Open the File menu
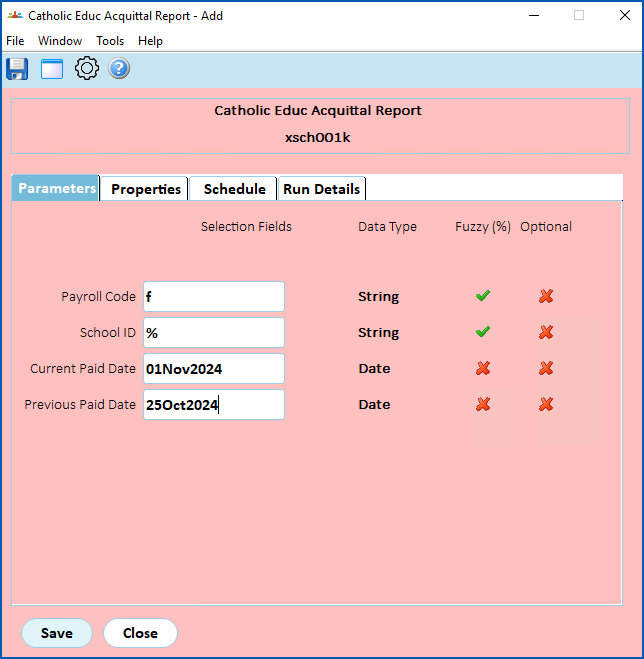Image resolution: width=644 pixels, height=659 pixels. coord(15,41)
